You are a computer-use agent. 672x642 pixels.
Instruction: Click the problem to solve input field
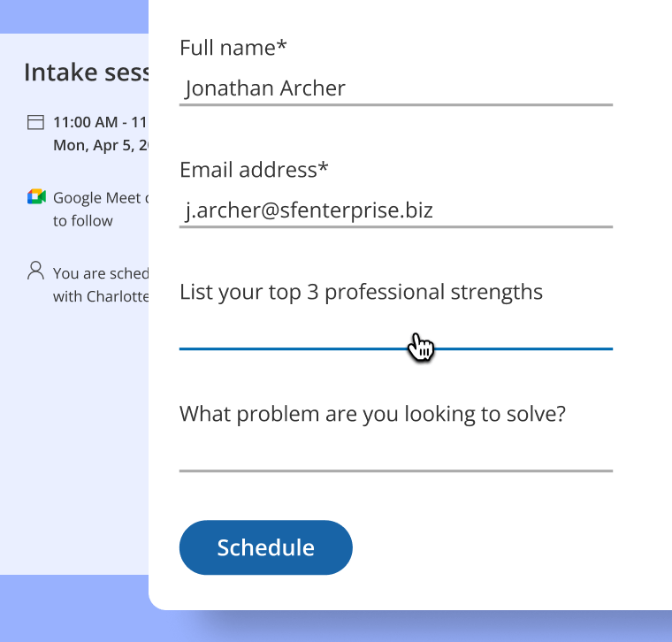tap(395, 455)
